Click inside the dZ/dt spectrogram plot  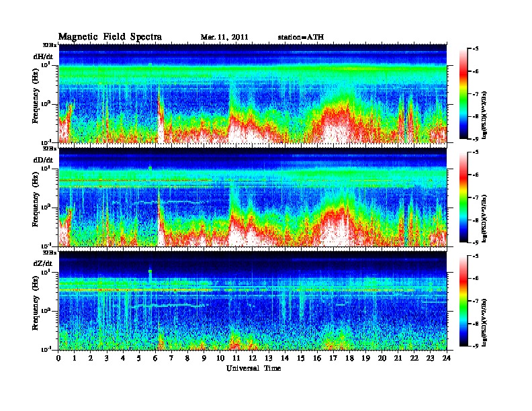(x=253, y=301)
